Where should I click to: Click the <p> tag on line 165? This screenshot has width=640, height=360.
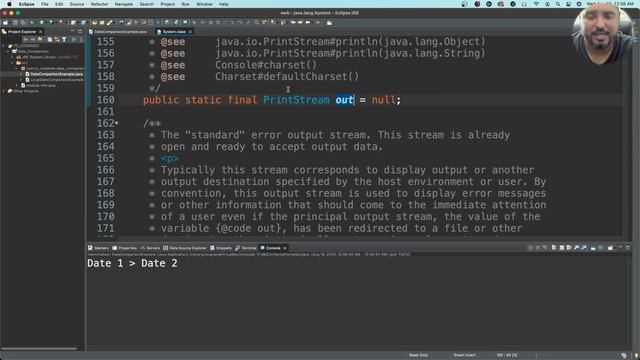tap(170, 158)
